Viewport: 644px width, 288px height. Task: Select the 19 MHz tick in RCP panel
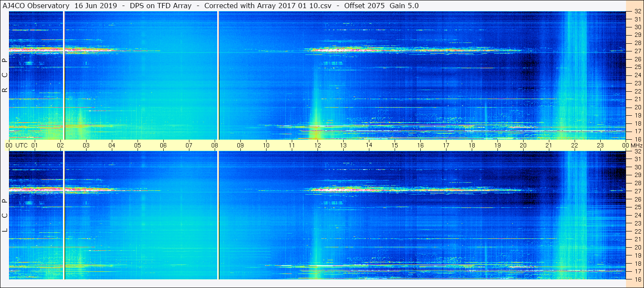(x=638, y=115)
